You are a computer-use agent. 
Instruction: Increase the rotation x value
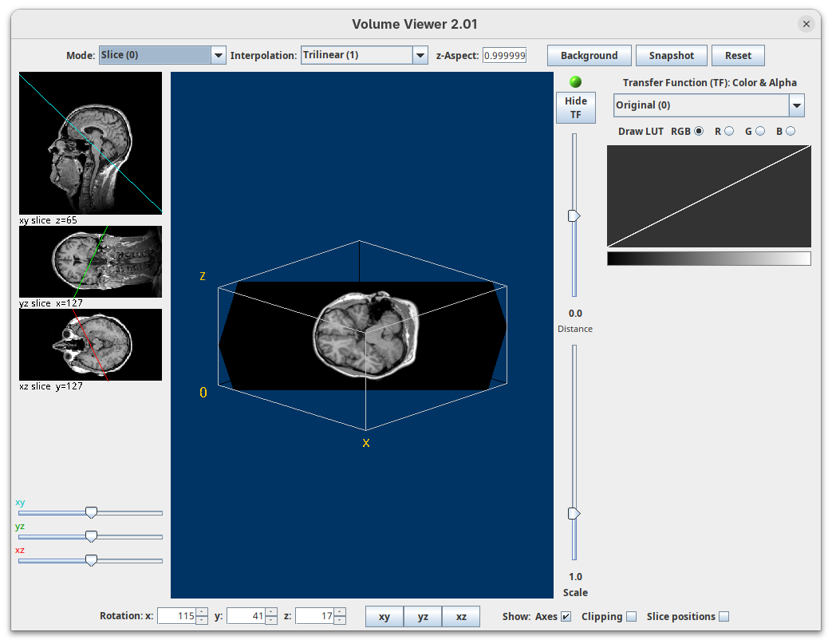coord(202,612)
